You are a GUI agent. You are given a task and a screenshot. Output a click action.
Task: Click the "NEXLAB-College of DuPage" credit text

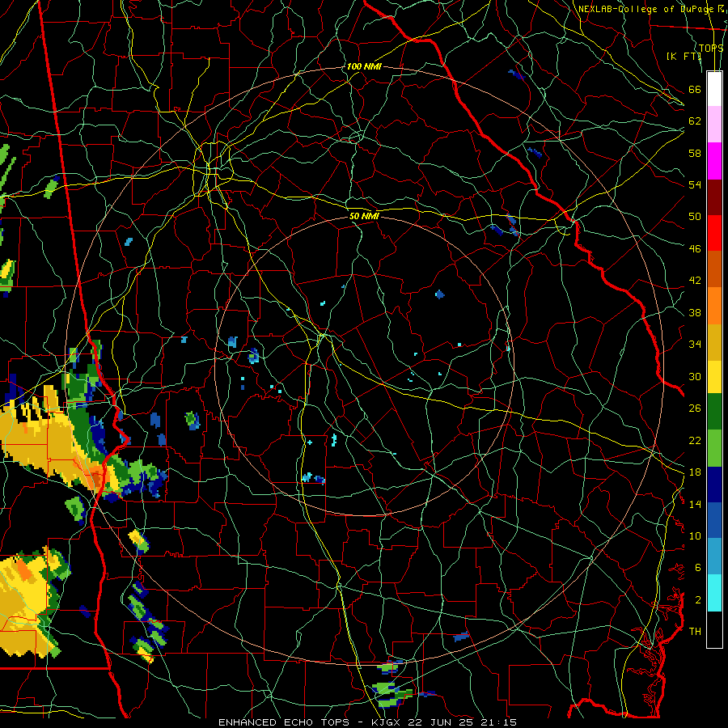click(x=647, y=9)
